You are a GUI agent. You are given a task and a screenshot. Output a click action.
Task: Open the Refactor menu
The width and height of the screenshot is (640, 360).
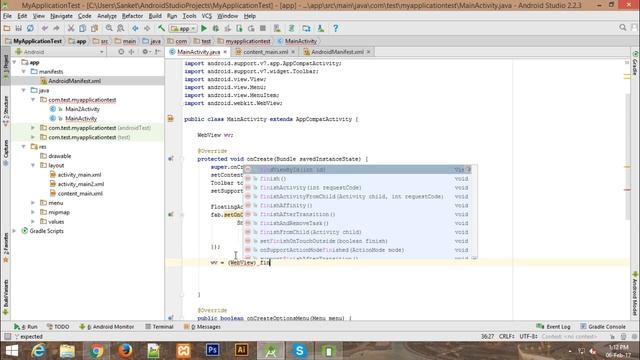pos(132,16)
